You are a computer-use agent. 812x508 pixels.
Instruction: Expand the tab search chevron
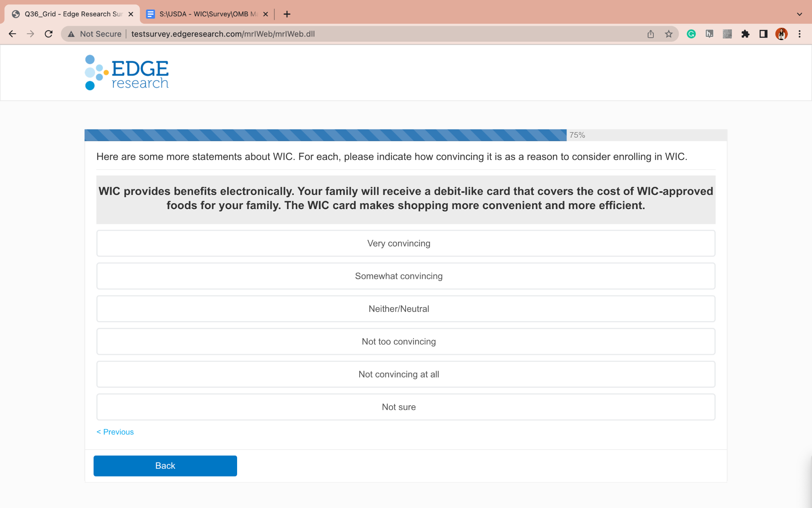pos(799,14)
